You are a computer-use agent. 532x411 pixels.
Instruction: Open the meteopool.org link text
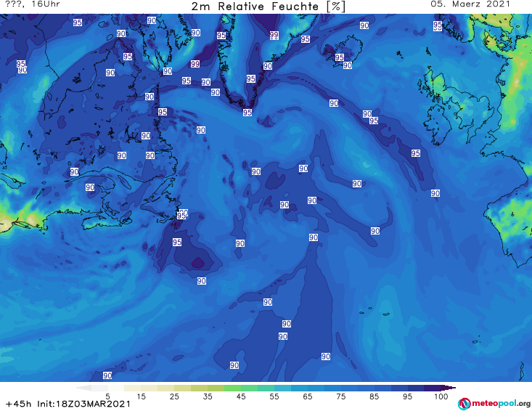point(501,404)
